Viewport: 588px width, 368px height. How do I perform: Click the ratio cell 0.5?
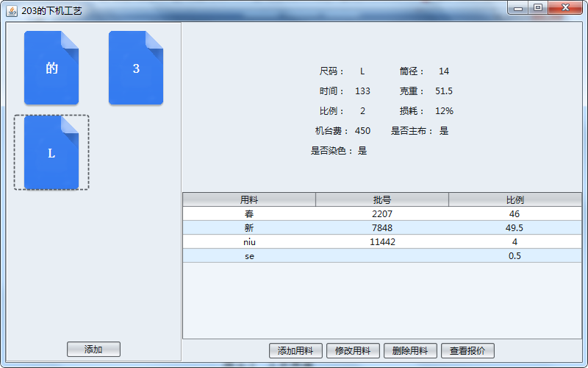[515, 255]
